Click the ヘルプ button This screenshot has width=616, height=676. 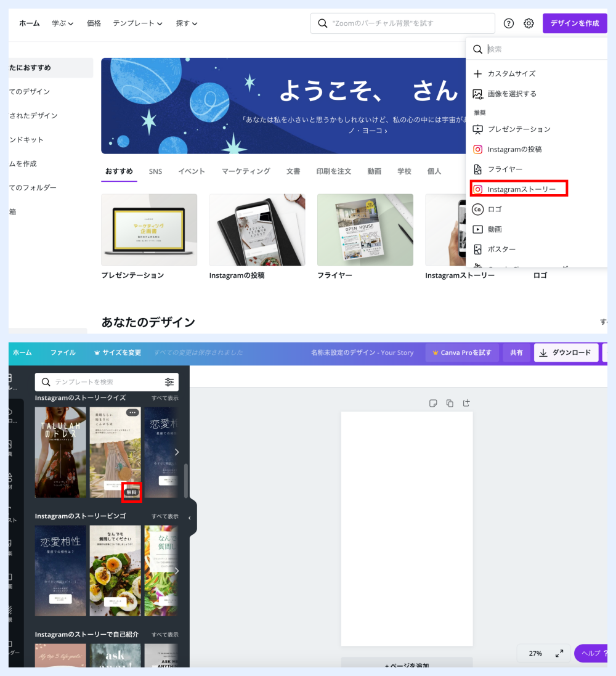pos(591,654)
